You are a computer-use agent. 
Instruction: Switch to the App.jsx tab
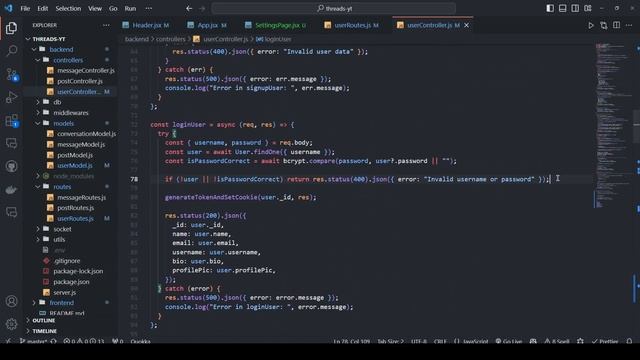pyautogui.click(x=207, y=25)
